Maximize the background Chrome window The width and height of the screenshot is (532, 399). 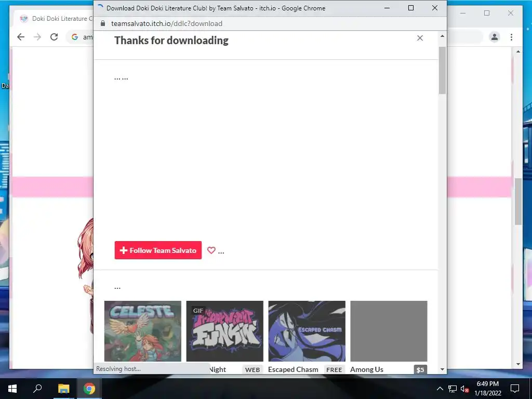click(x=487, y=13)
